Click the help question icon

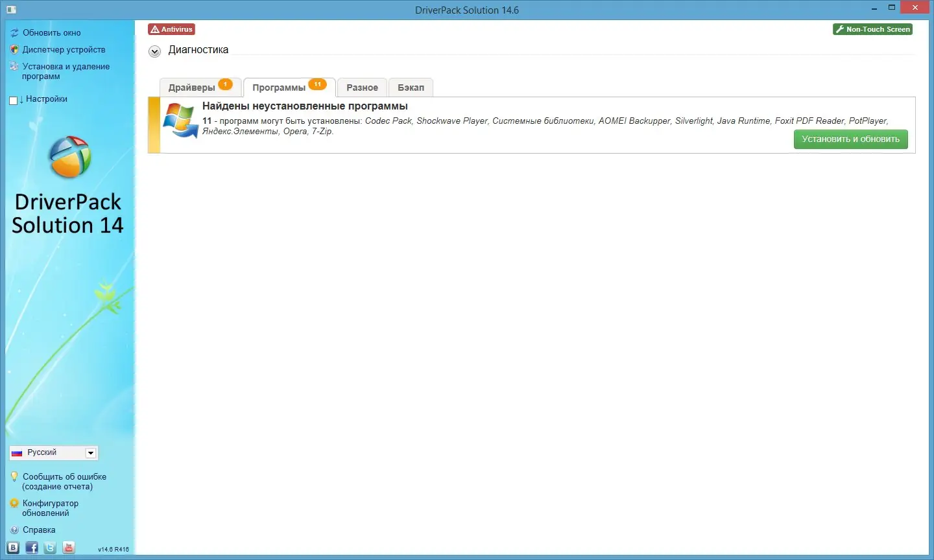[14, 530]
